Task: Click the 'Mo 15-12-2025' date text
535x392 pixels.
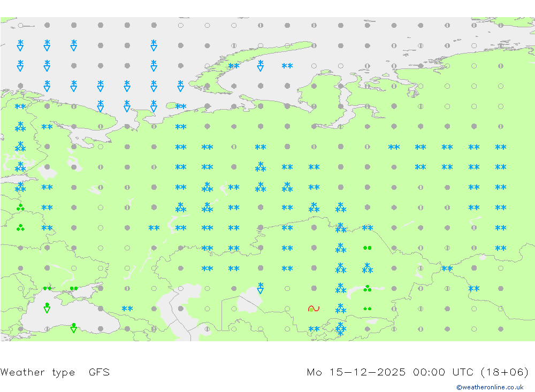Action: [356, 372]
